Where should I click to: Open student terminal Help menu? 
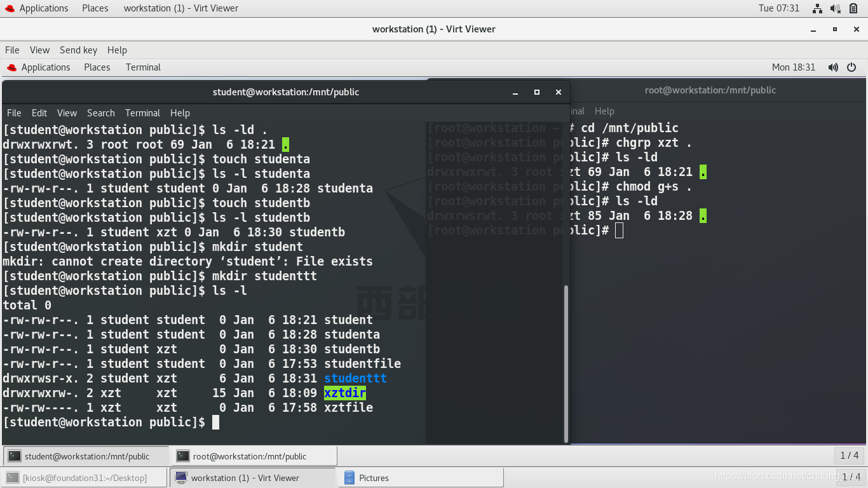click(x=180, y=112)
